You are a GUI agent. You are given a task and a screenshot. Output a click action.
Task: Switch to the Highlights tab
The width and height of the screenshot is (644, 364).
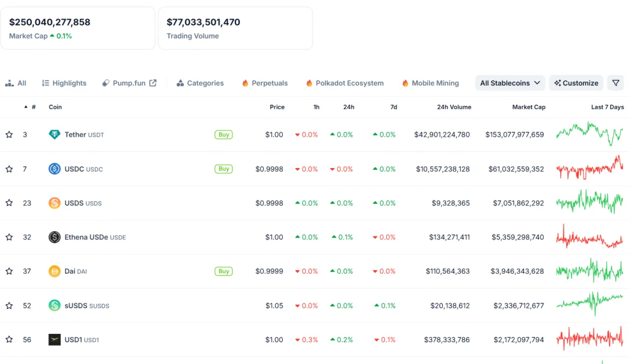coord(64,83)
